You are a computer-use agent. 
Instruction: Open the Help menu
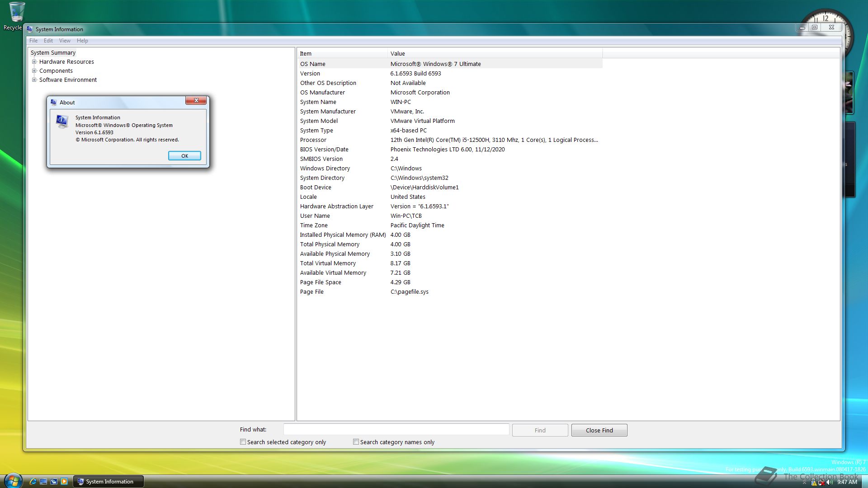82,41
